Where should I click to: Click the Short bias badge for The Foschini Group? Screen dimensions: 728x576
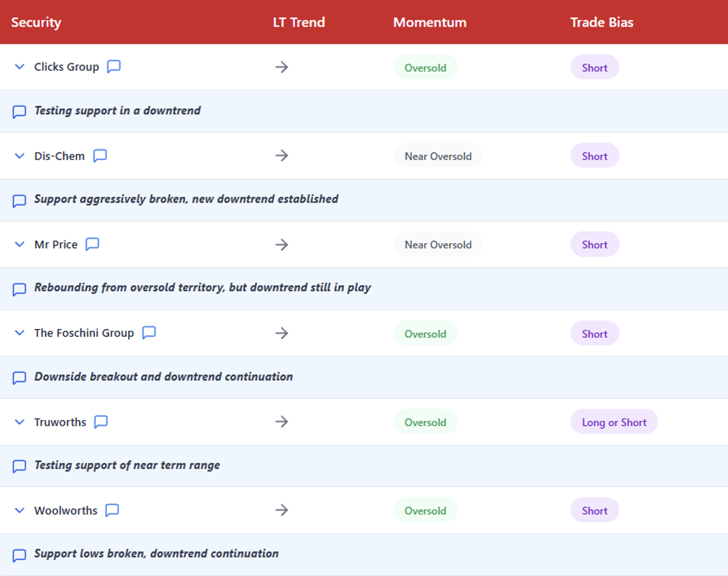(x=595, y=333)
